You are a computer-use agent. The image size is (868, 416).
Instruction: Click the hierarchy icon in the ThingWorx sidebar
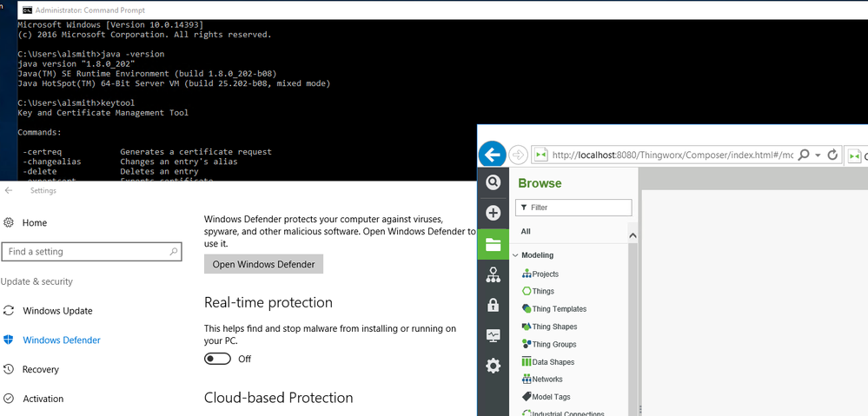pos(493,275)
